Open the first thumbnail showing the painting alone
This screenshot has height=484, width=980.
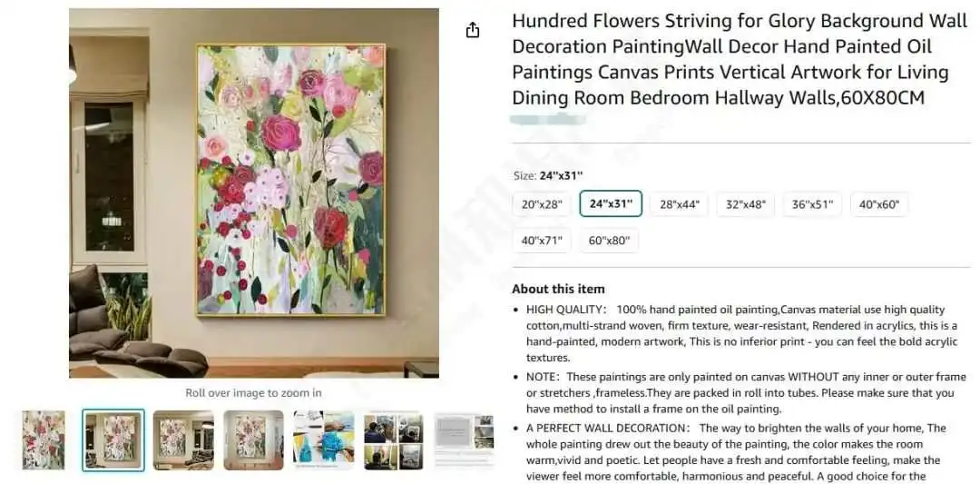(x=44, y=440)
